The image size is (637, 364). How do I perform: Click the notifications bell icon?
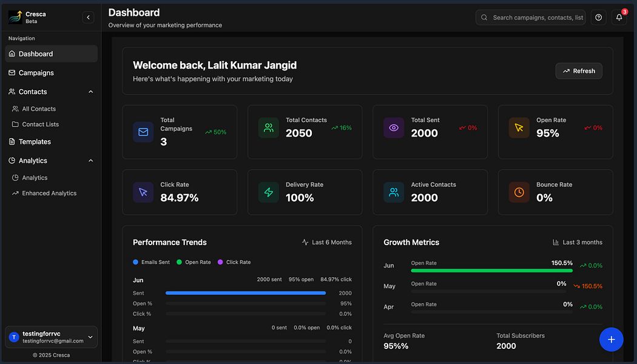pyautogui.click(x=619, y=18)
